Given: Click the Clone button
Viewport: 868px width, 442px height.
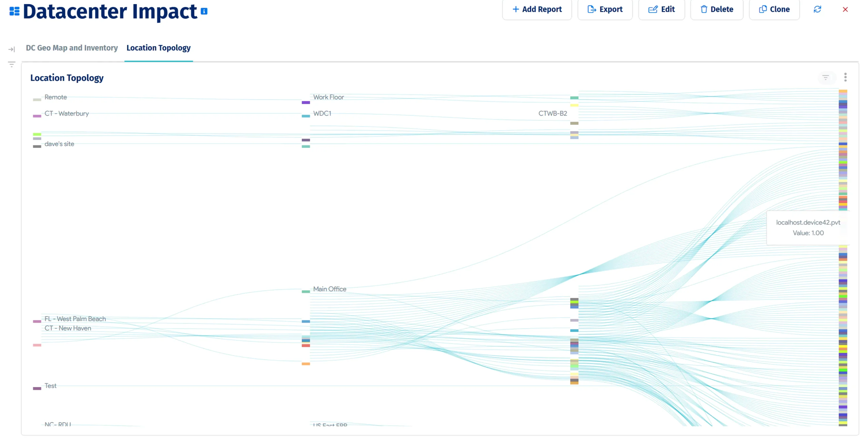Looking at the screenshot, I should pyautogui.click(x=774, y=9).
